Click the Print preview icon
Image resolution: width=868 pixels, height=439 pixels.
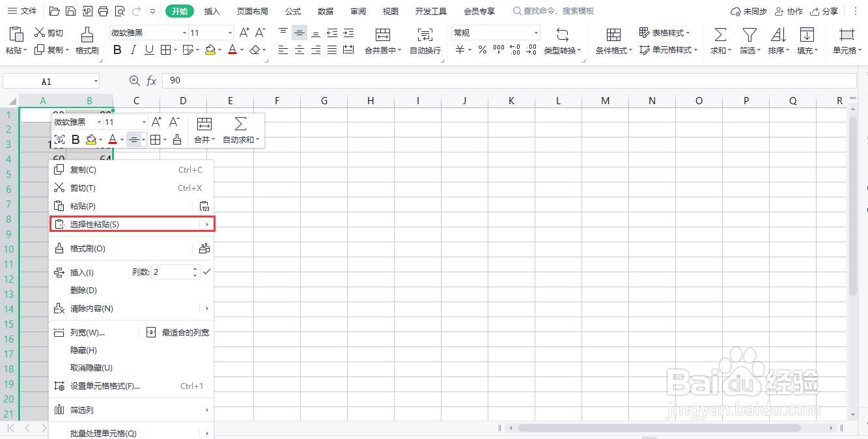119,11
